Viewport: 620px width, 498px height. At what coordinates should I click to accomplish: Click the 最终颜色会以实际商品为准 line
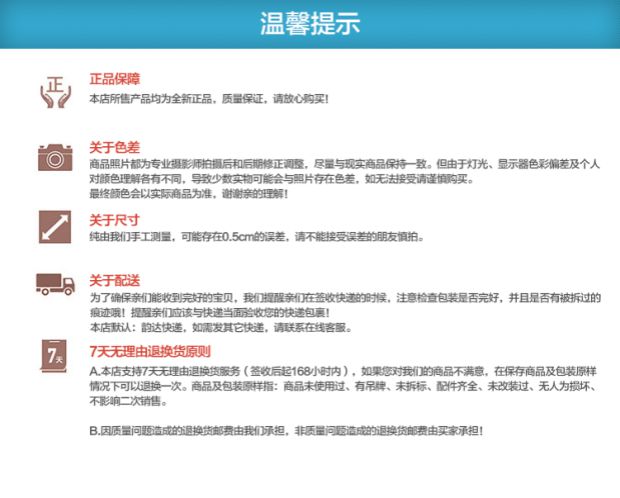click(189, 194)
